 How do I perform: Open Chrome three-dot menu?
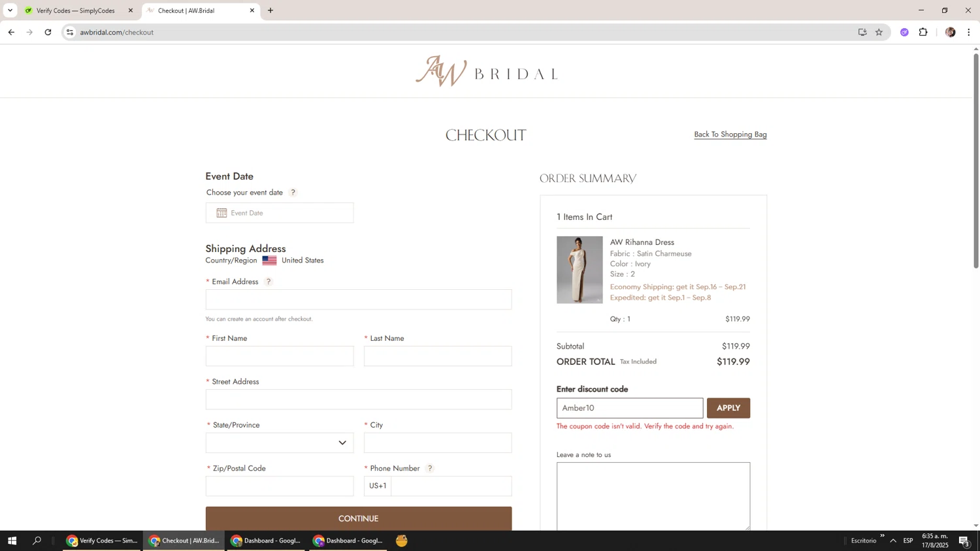coord(969,32)
